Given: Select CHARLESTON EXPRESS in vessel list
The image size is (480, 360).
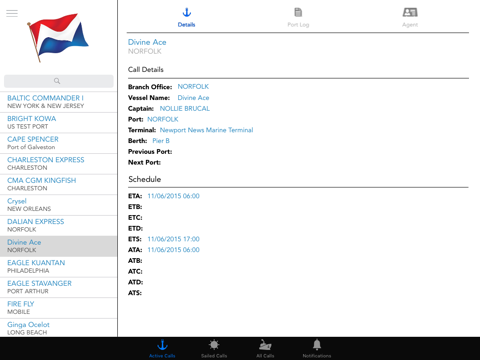Looking at the screenshot, I should (x=58, y=164).
